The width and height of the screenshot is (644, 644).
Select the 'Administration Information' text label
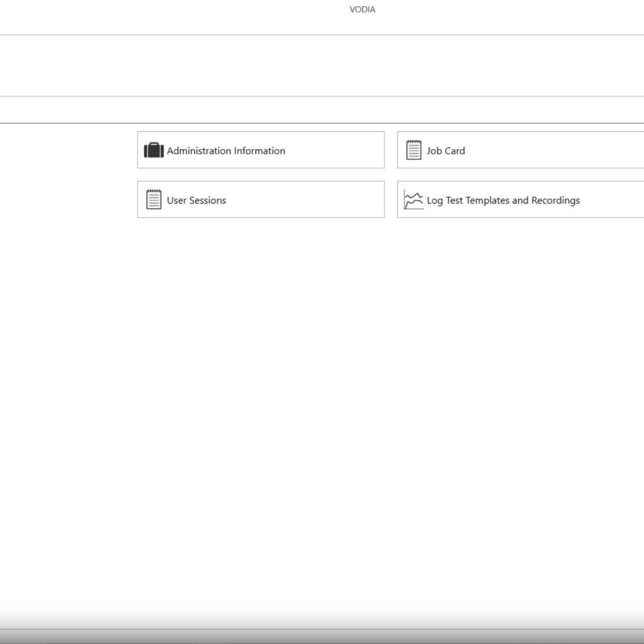[x=226, y=151]
